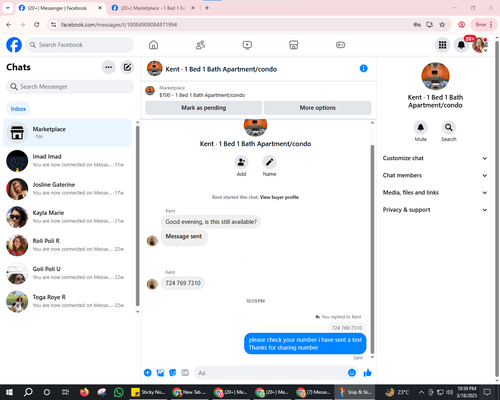Edit chat name with the pencil icon
500x400 pixels.
coord(269,162)
